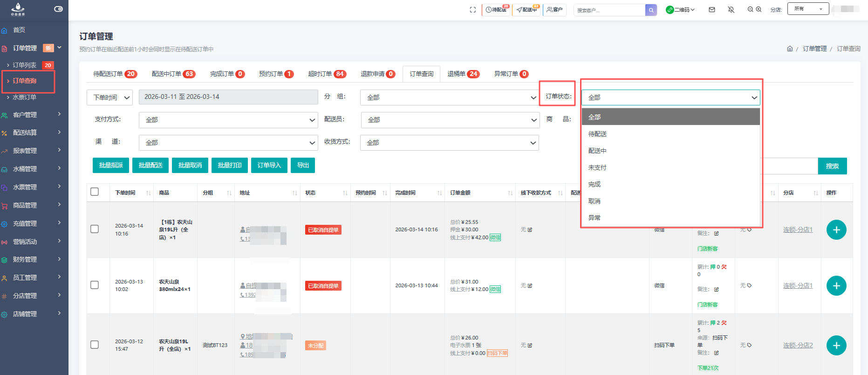The width and height of the screenshot is (868, 375).
Task: Click the zoom in magnifier icon
Action: click(759, 9)
